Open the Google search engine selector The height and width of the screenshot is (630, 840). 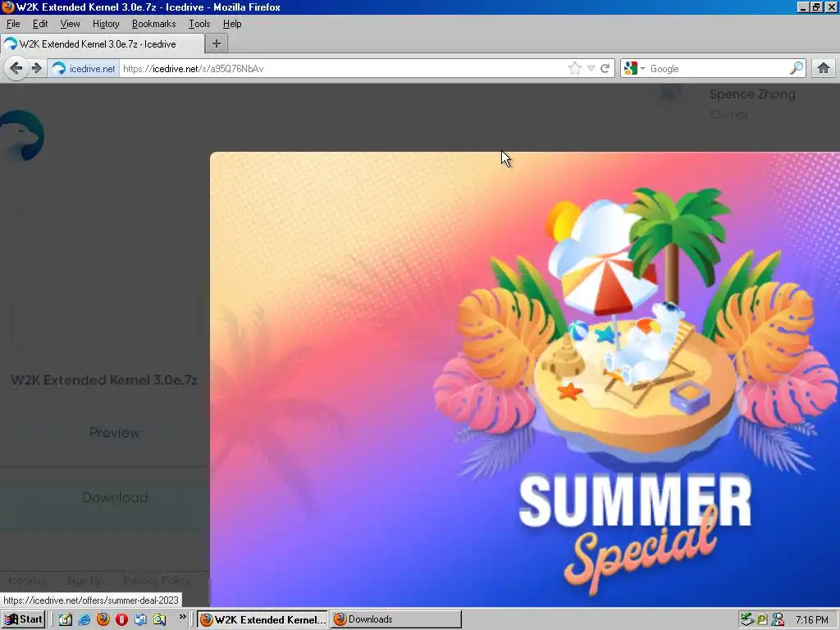(634, 69)
